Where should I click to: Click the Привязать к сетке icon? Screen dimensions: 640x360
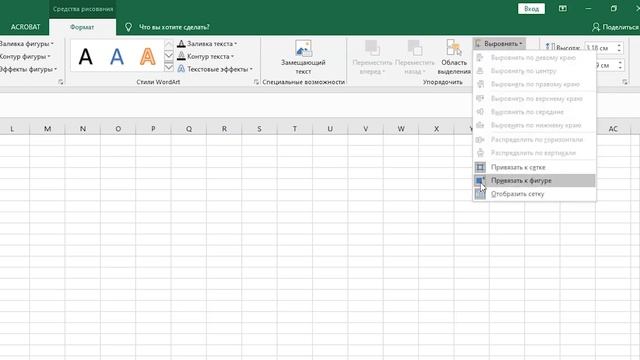point(480,167)
